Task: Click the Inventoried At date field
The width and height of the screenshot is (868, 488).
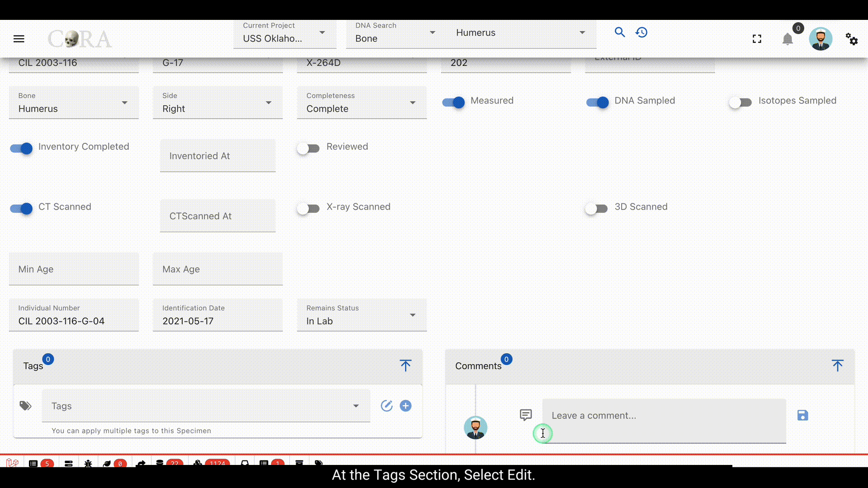Action: (218, 155)
